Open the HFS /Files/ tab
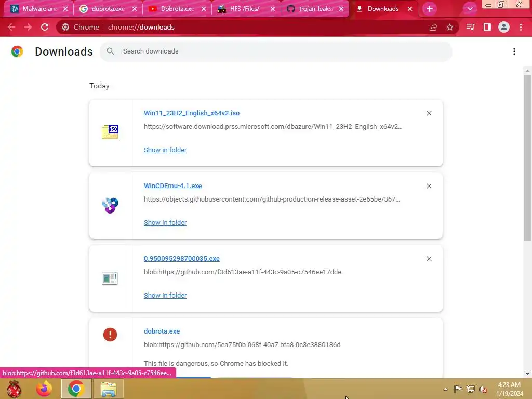This screenshot has width=532, height=399. [x=241, y=9]
